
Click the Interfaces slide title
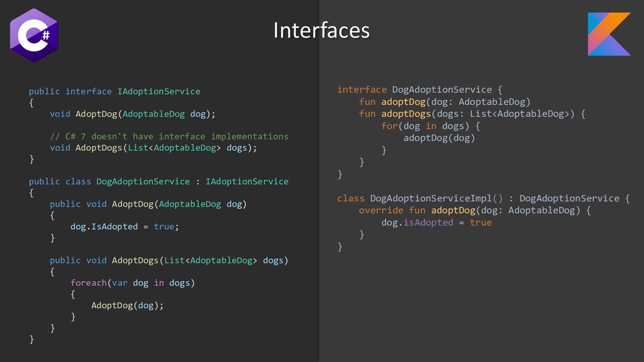(321, 30)
